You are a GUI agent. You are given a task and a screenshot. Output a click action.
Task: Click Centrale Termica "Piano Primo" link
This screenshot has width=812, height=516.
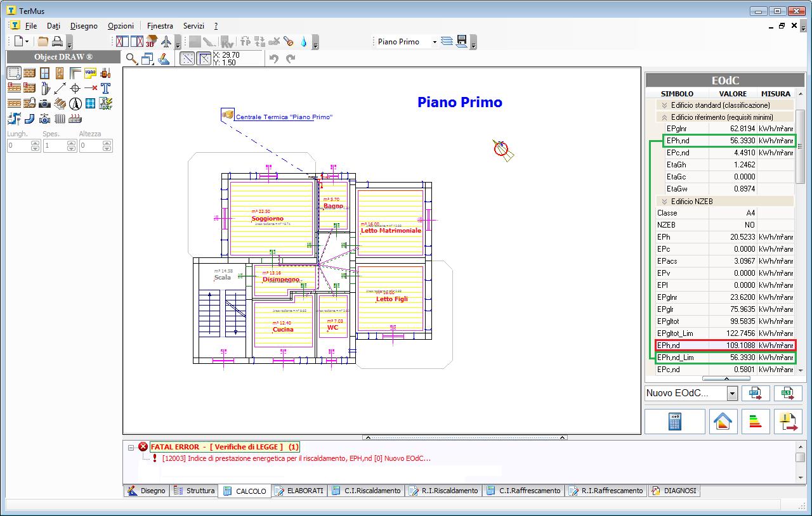click(284, 117)
